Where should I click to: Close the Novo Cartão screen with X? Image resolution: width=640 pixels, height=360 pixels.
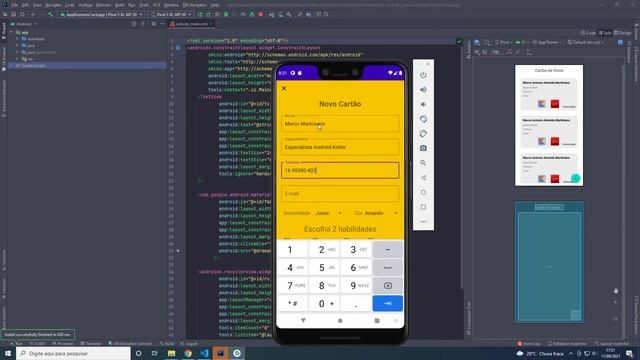pyautogui.click(x=284, y=88)
